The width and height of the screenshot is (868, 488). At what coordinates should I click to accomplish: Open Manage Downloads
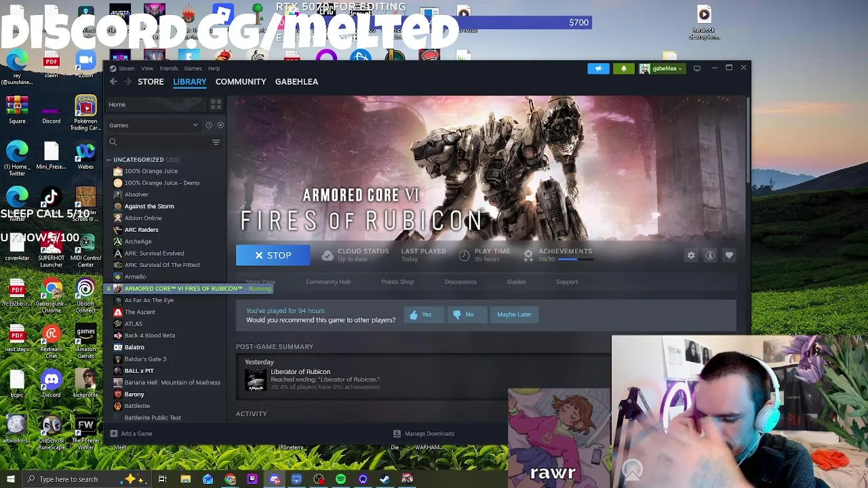pos(424,434)
